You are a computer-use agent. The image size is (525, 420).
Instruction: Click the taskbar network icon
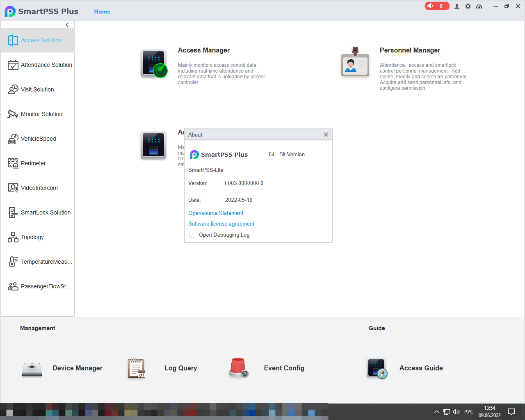[447, 411]
